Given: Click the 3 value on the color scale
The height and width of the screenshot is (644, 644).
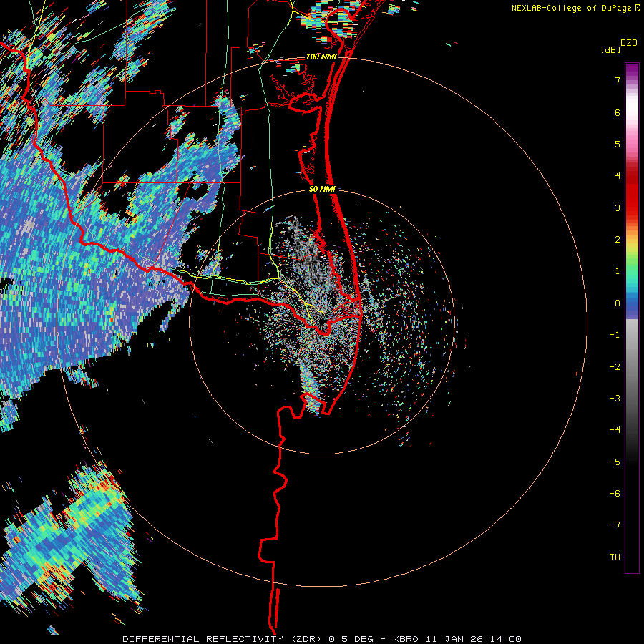Looking at the screenshot, I should (x=618, y=208).
